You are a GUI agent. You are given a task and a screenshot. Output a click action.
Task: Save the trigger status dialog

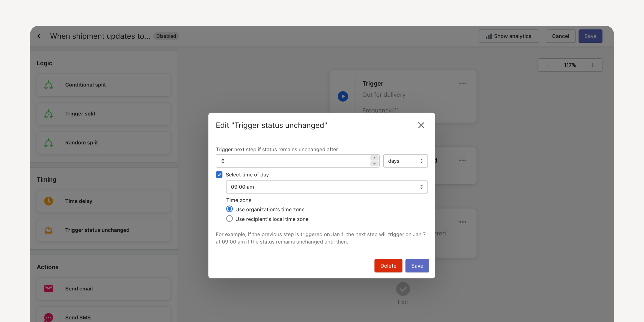[x=417, y=266]
